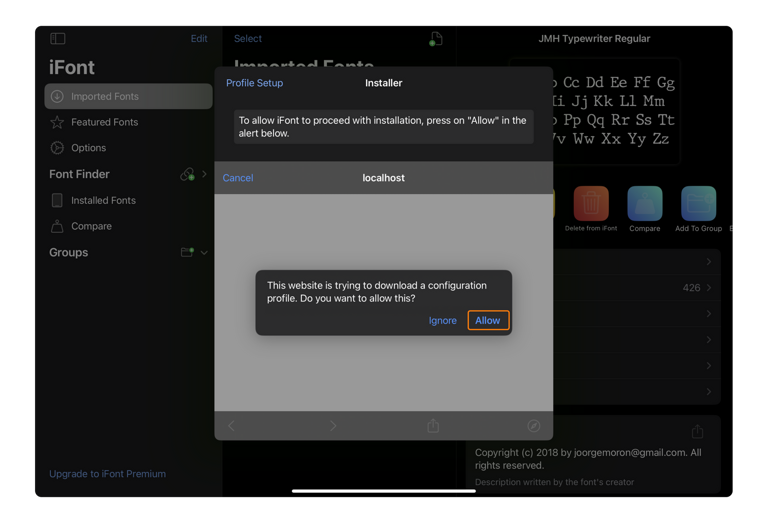This screenshot has width=768, height=523.
Task: Click the Delete from iFont trash icon
Action: tap(591, 203)
